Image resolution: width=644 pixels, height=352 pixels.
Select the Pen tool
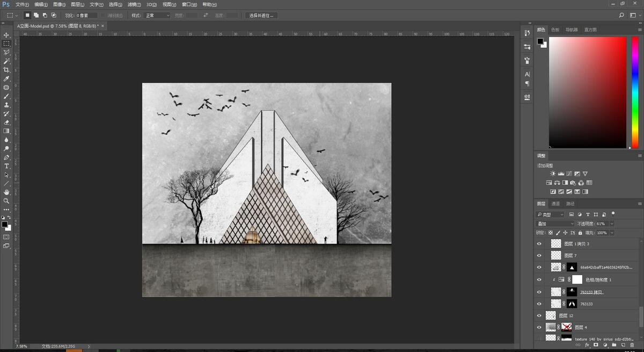point(6,157)
